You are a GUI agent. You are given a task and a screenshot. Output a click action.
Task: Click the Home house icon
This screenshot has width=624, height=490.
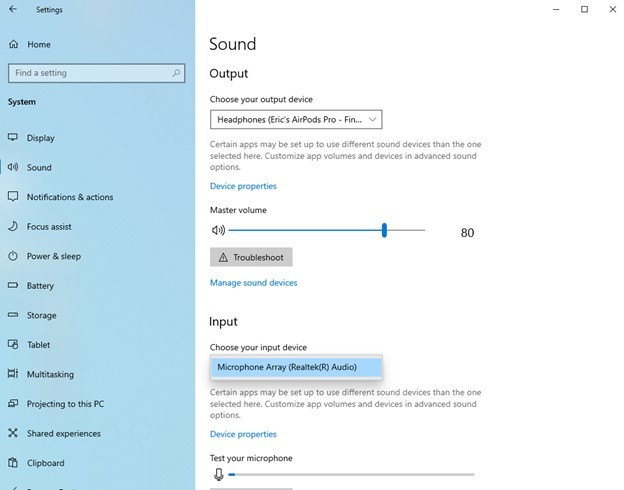14,44
